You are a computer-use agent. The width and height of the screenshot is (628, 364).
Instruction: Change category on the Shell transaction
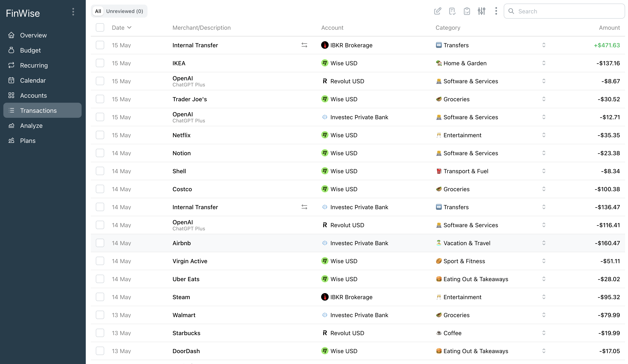tap(544, 171)
